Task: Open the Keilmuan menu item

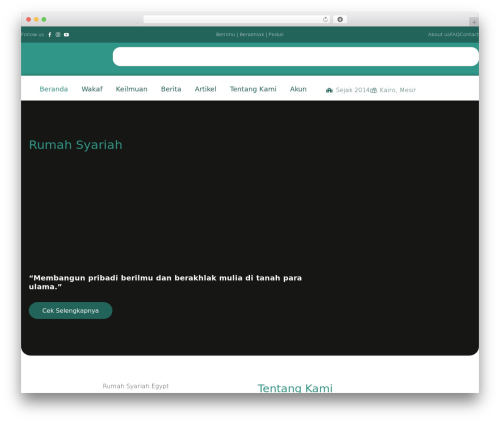Action: [131, 89]
